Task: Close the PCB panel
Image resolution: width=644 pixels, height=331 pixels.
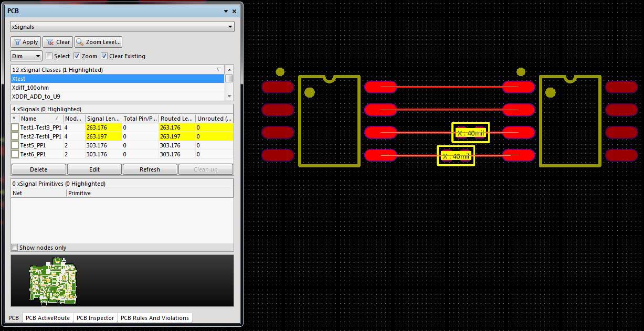Action: 234,11
